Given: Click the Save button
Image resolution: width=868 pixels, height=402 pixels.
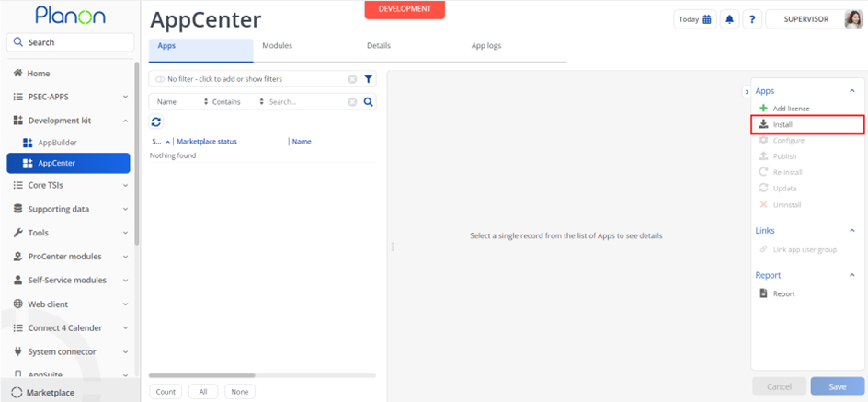Looking at the screenshot, I should [x=837, y=386].
